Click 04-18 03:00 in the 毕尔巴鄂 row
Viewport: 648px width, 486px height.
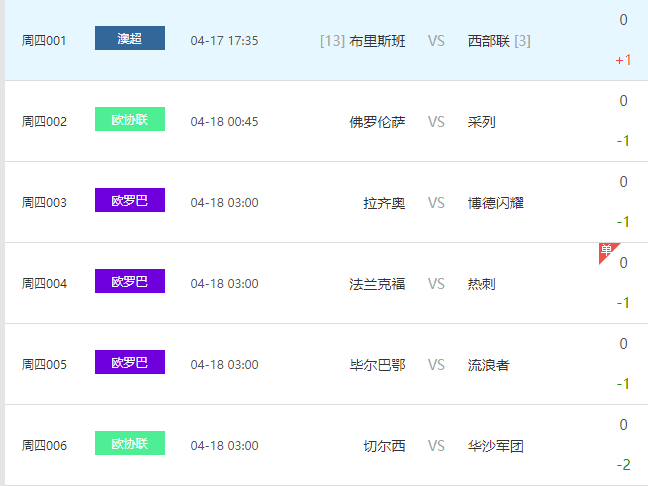pos(224,364)
